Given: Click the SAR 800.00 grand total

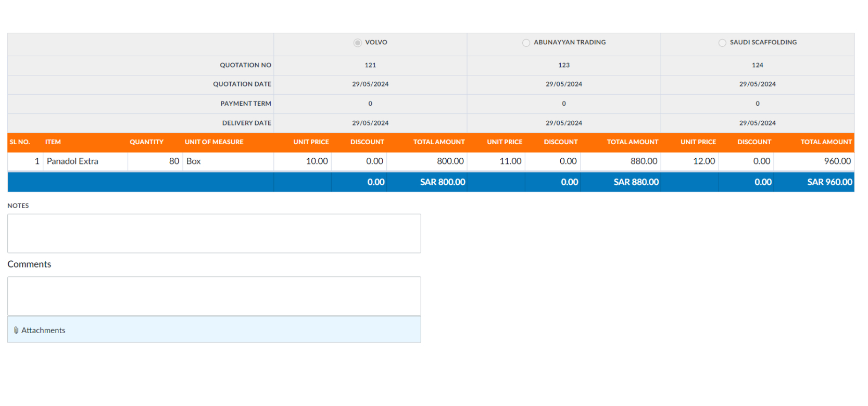Looking at the screenshot, I should pos(443,182).
